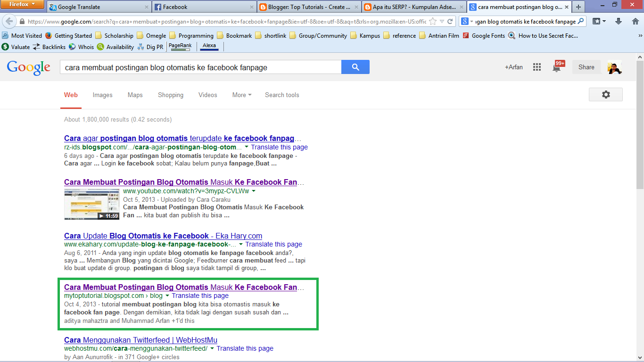The width and height of the screenshot is (644, 362).
Task: Expand the More search menu
Action: coord(242,95)
